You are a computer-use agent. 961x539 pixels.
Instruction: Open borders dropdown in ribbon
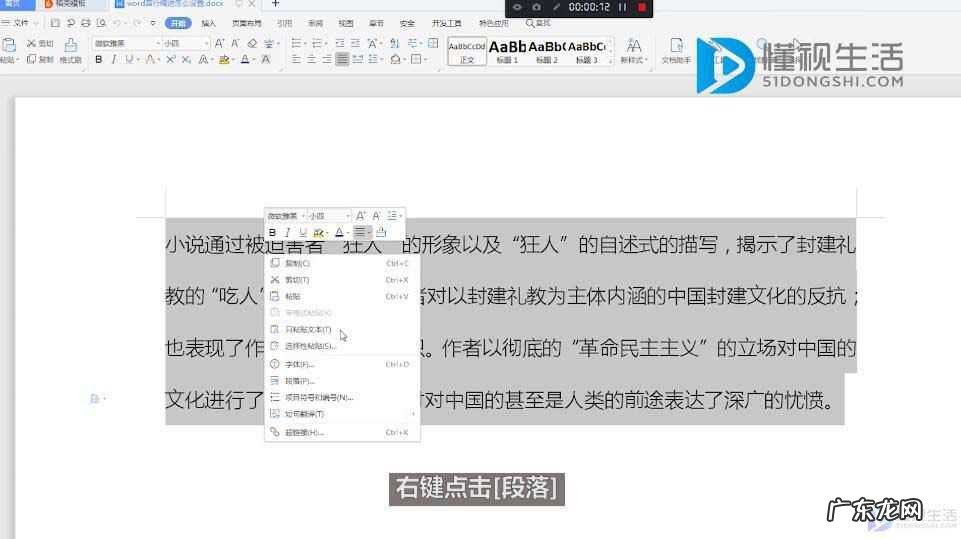pyautogui.click(x=425, y=59)
